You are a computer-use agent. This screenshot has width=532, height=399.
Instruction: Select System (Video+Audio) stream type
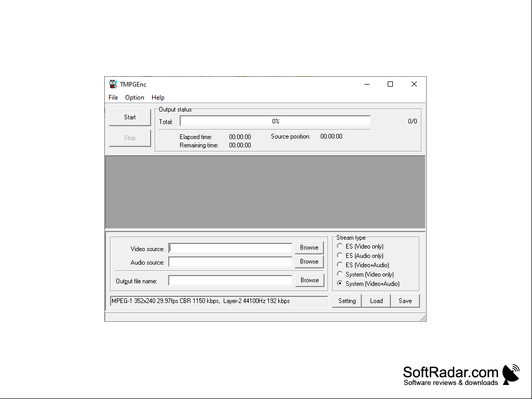[368, 284]
